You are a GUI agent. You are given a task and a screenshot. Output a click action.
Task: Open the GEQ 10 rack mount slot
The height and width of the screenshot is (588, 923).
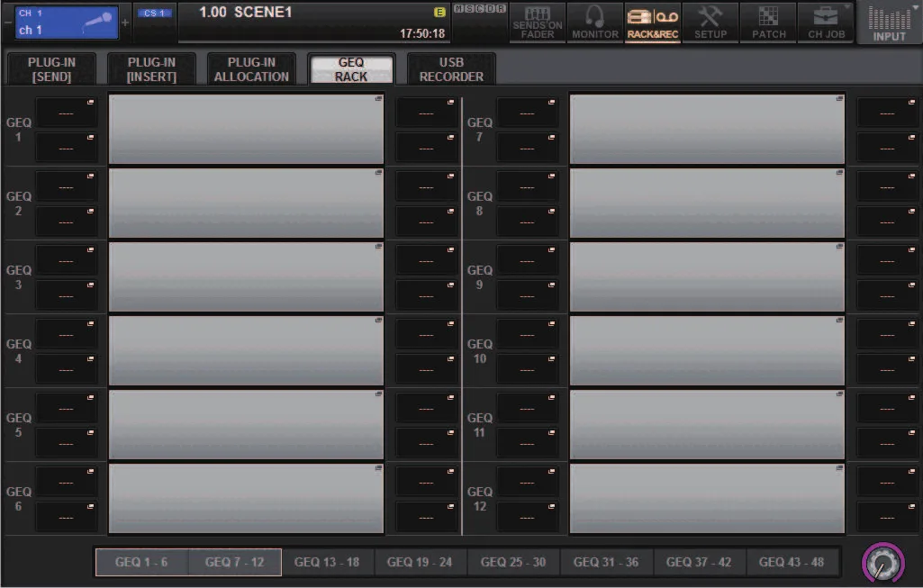coord(707,351)
